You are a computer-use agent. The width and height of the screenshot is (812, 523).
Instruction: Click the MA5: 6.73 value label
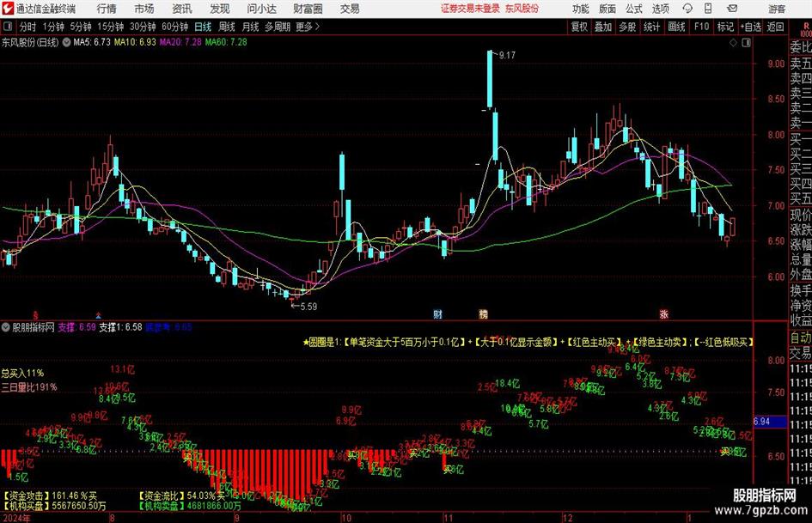click(92, 42)
